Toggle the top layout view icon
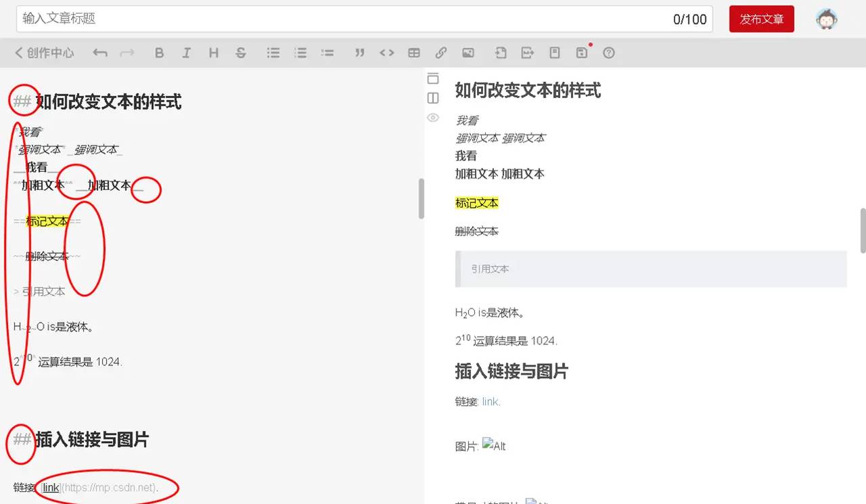 click(x=433, y=78)
